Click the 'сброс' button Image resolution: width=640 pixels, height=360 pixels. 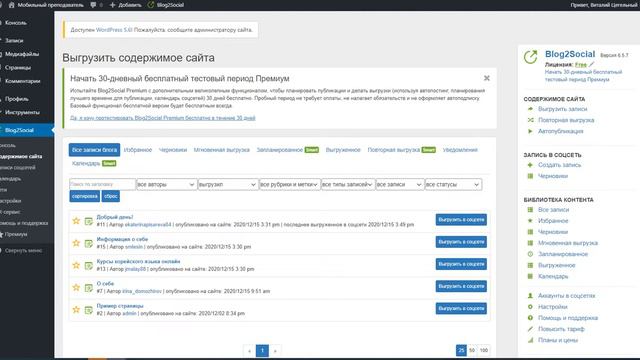tap(111, 196)
